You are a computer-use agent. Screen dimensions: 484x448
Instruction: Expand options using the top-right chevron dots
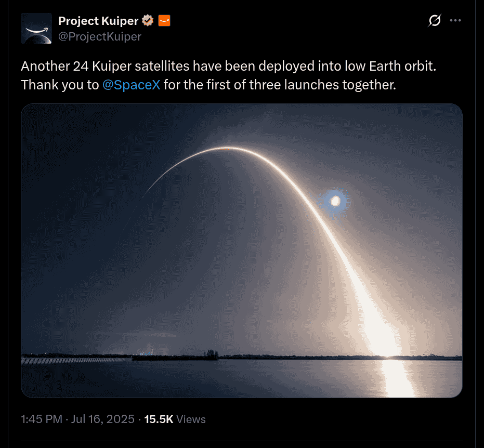click(455, 20)
